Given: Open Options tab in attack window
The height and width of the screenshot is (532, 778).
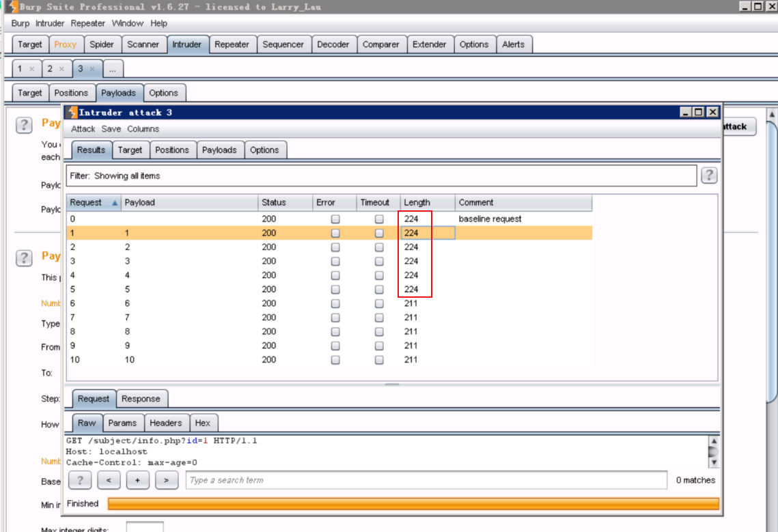Looking at the screenshot, I should (264, 150).
